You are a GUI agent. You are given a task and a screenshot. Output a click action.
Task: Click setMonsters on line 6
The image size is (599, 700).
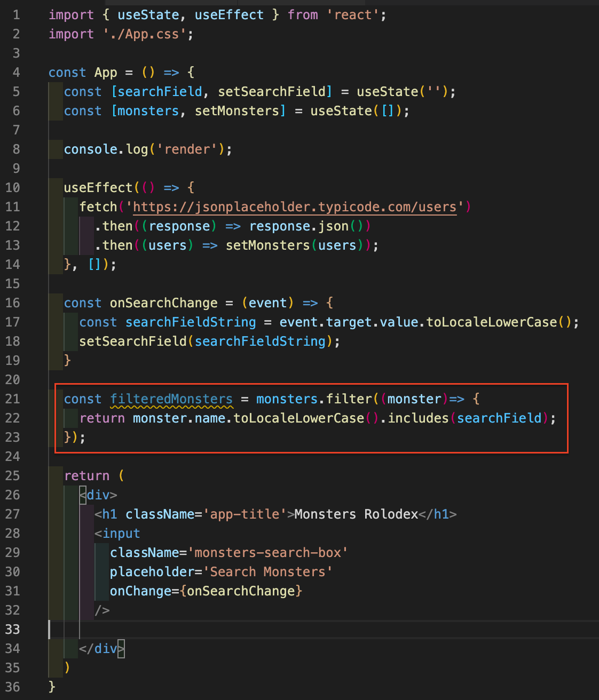(x=237, y=111)
